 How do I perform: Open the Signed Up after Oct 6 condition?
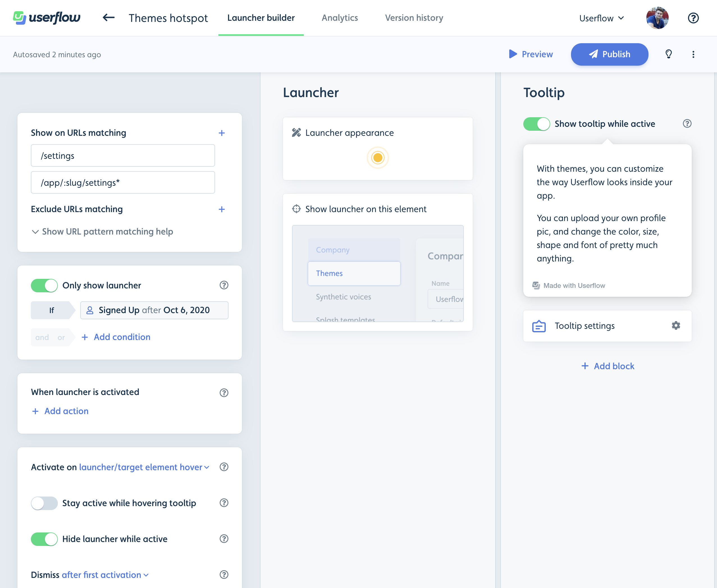coord(154,310)
